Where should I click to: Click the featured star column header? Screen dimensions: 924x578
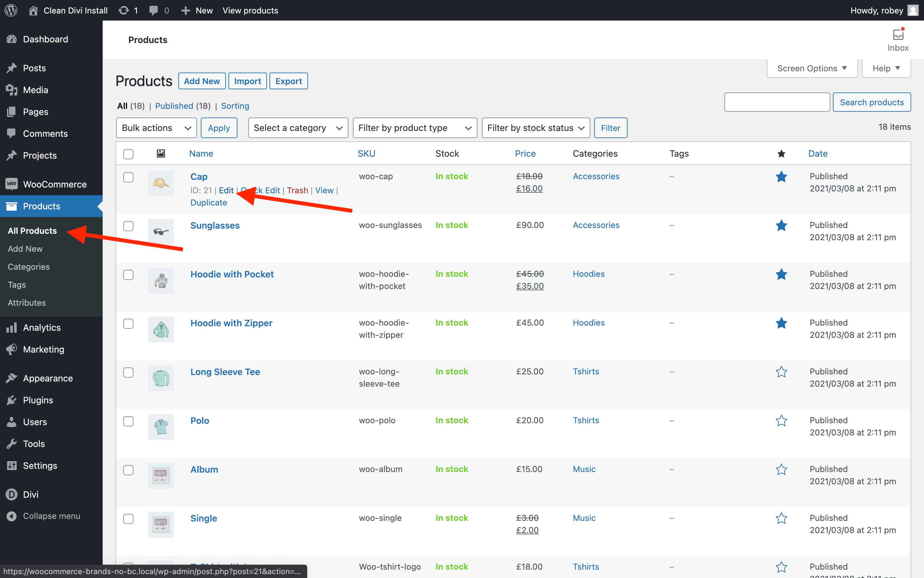coord(781,154)
